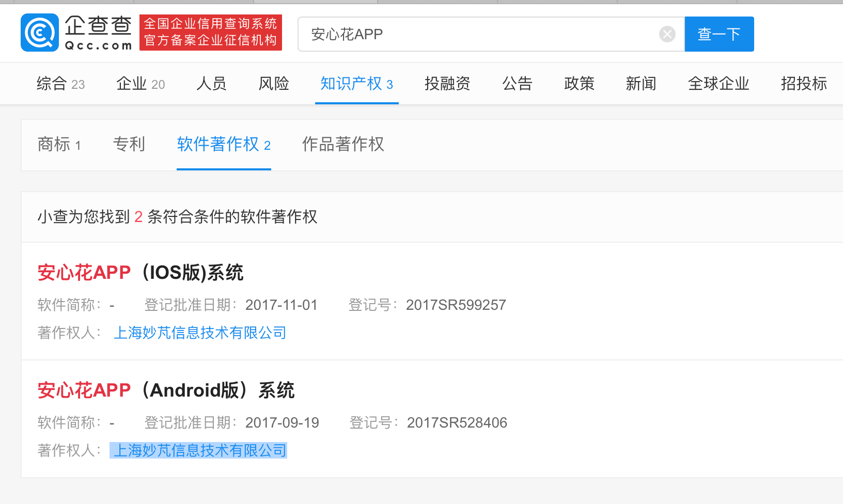Switch to the 风险 tab
Screen dimensions: 843x504
coord(273,84)
